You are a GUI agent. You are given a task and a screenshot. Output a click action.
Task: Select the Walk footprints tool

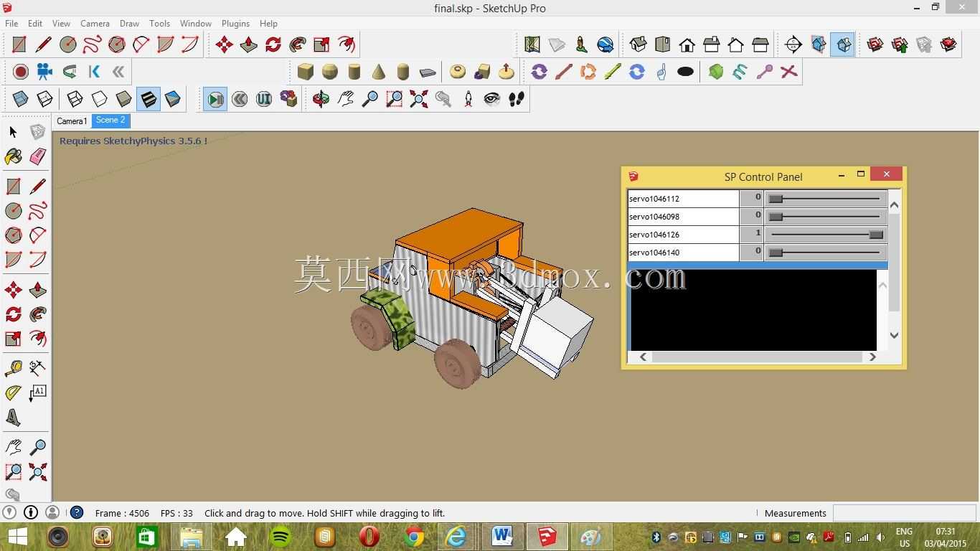(x=517, y=99)
